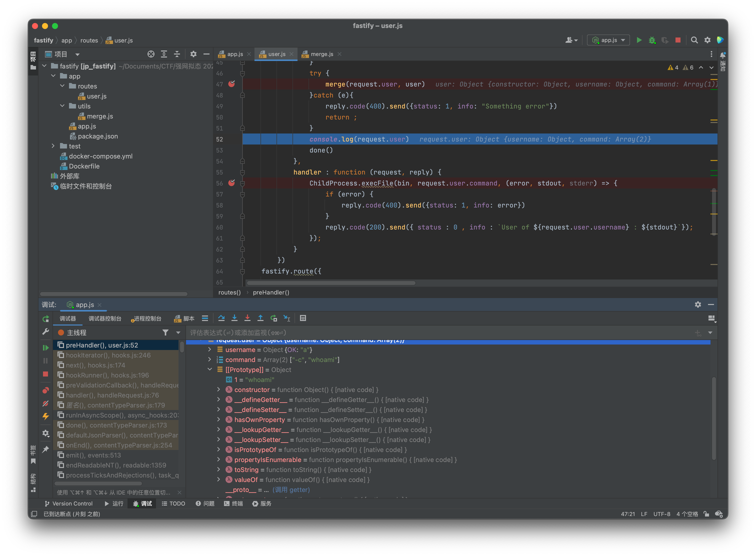Image resolution: width=756 pixels, height=556 pixels.
Task: Open Dockerfile in project tree
Action: [80, 166]
